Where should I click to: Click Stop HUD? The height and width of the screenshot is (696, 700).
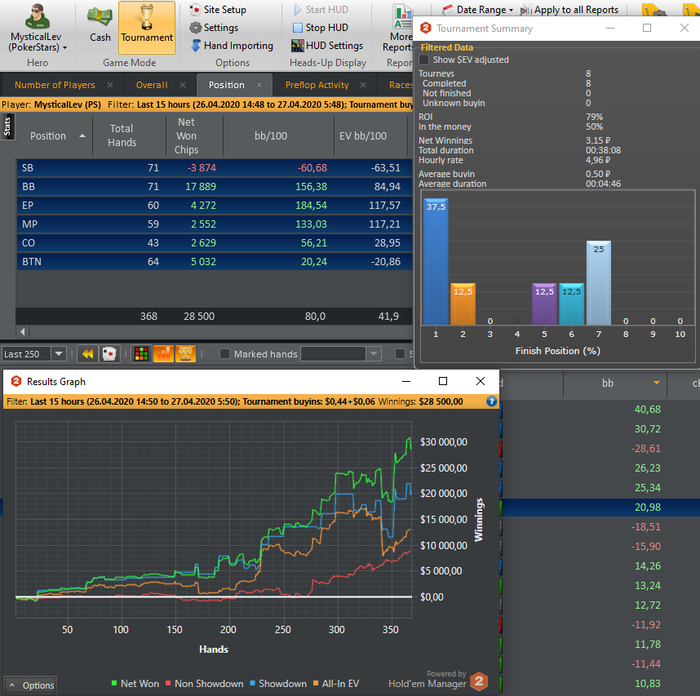pyautogui.click(x=320, y=28)
